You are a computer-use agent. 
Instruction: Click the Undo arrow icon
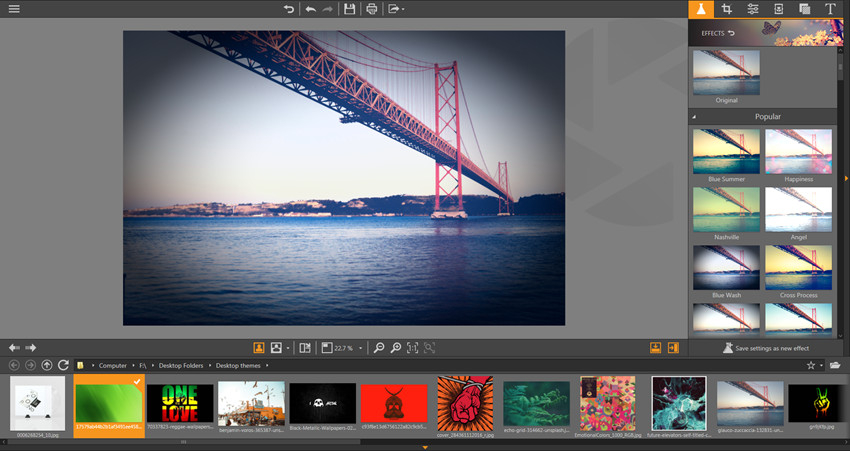pyautogui.click(x=311, y=9)
